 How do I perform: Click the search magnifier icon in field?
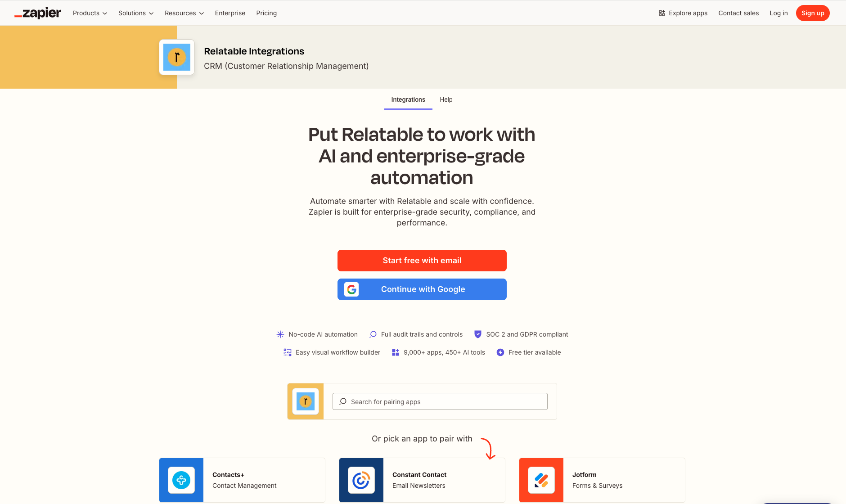343,401
